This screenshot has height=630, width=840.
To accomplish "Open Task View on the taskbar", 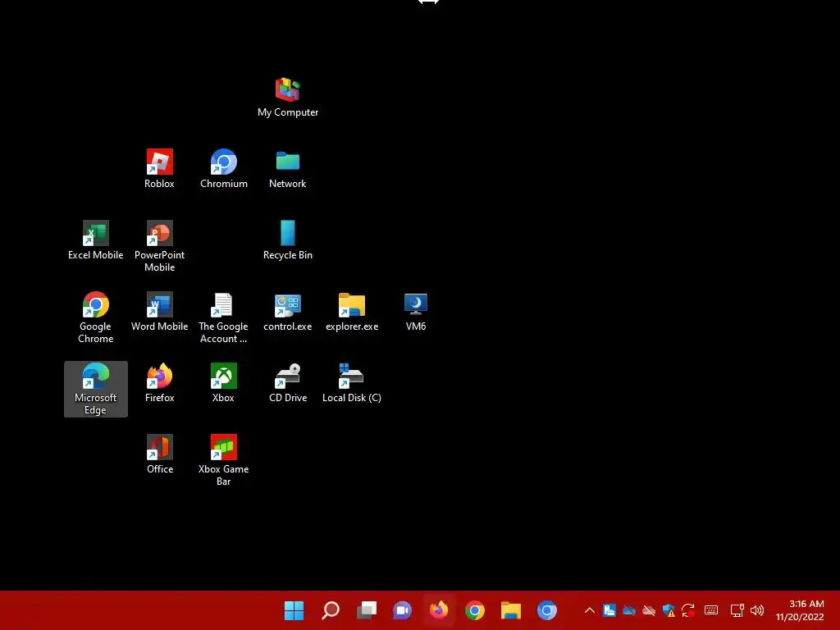I will (x=367, y=610).
